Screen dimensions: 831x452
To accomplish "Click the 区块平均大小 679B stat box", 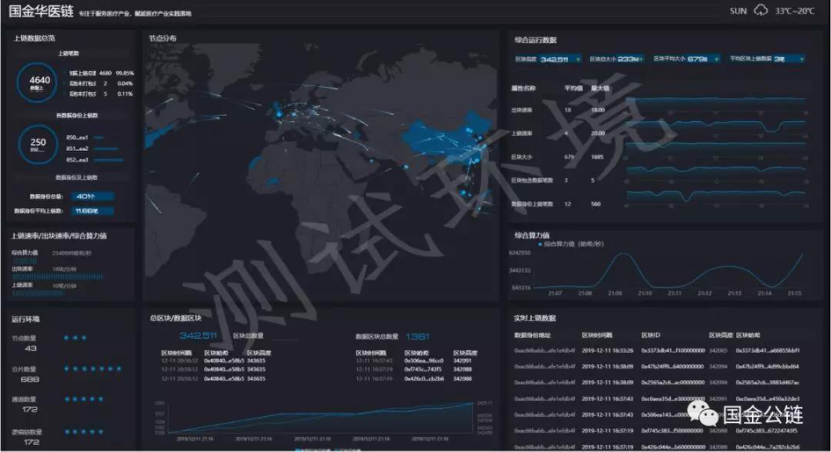I will (x=685, y=60).
